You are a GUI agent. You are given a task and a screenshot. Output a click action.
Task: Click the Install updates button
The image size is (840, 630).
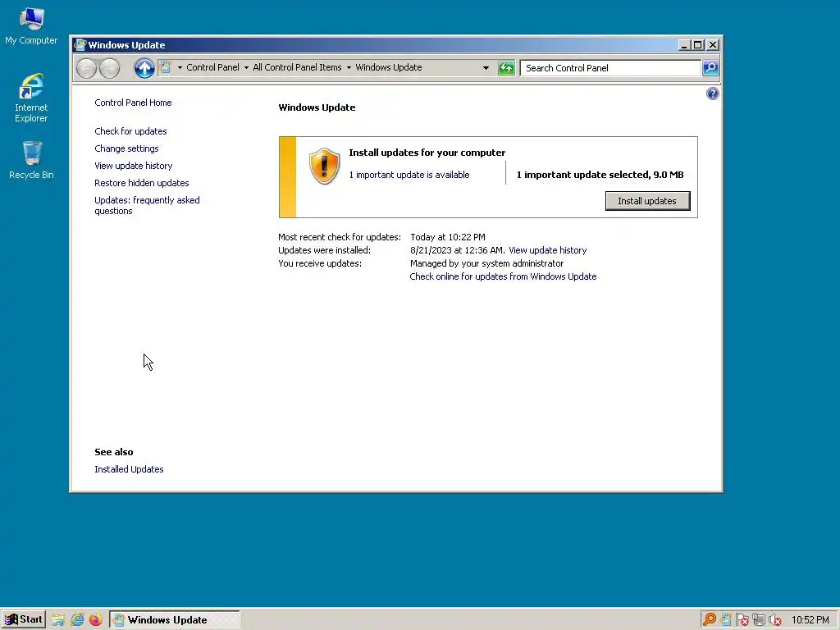(x=647, y=201)
